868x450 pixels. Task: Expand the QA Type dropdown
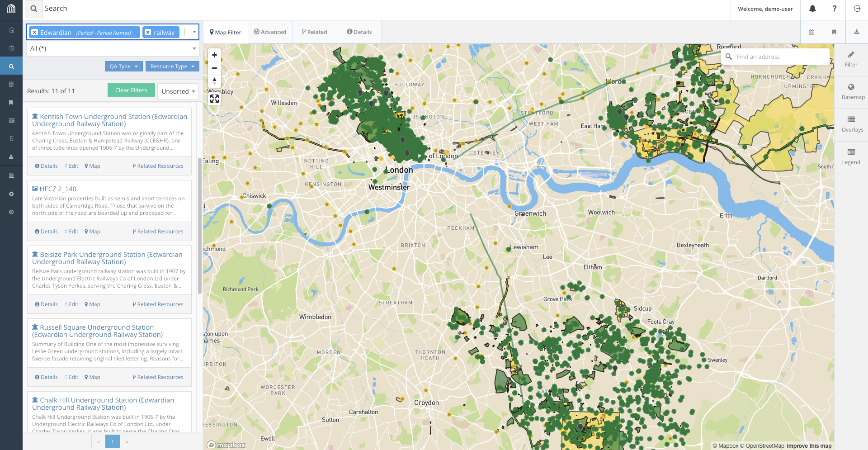tap(123, 66)
